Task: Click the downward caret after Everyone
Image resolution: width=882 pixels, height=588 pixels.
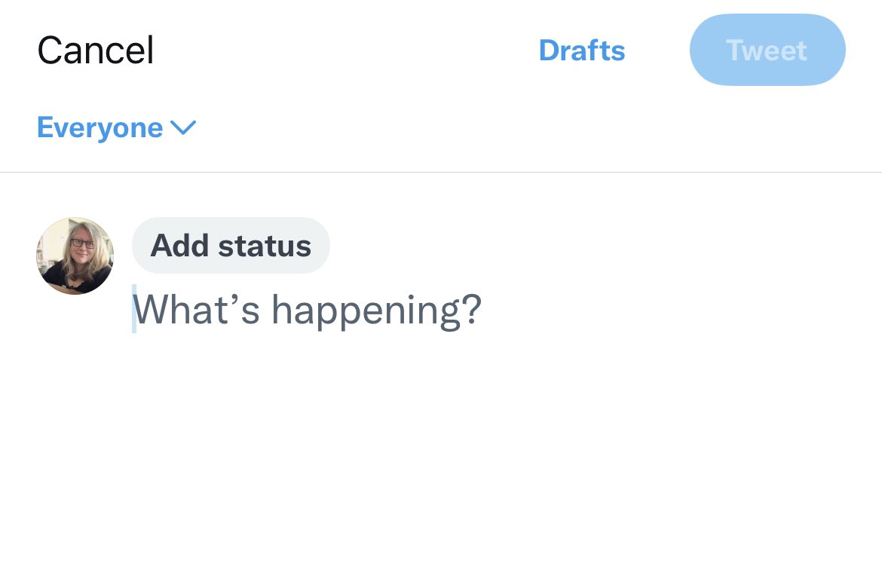Action: pos(183,128)
